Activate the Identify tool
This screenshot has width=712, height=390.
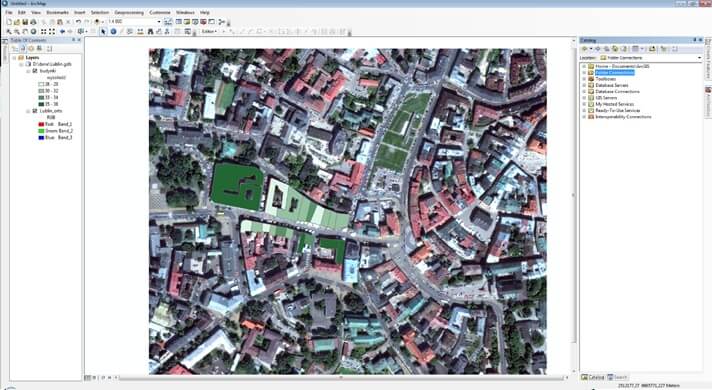(114, 31)
